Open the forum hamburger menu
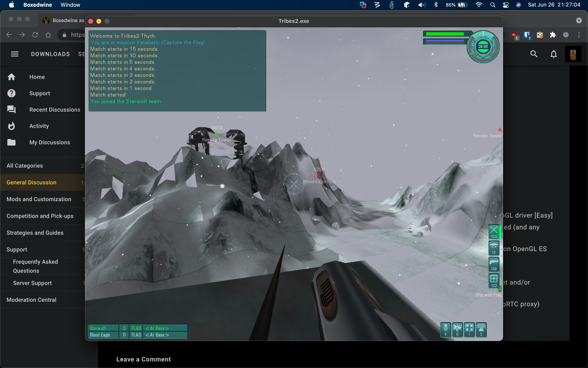 [x=15, y=54]
